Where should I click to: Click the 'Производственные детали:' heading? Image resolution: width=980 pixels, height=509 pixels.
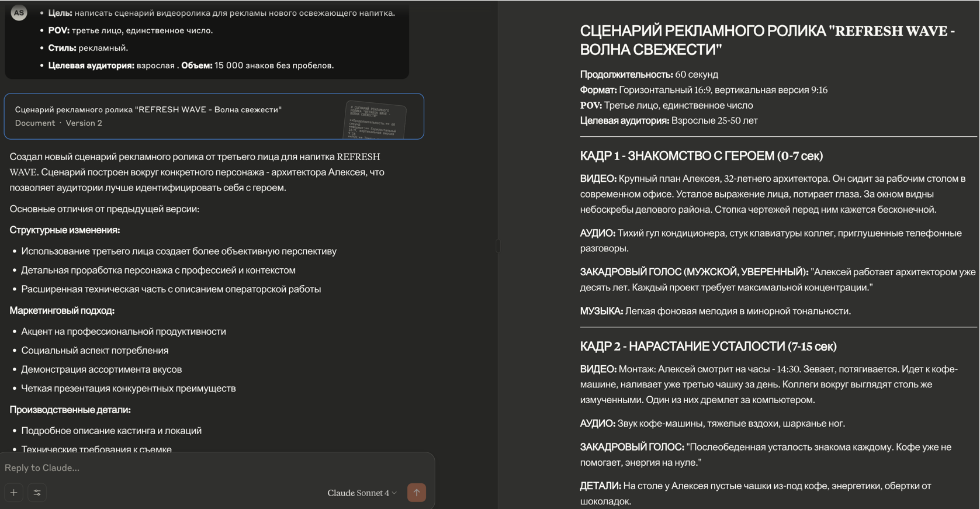coord(70,410)
